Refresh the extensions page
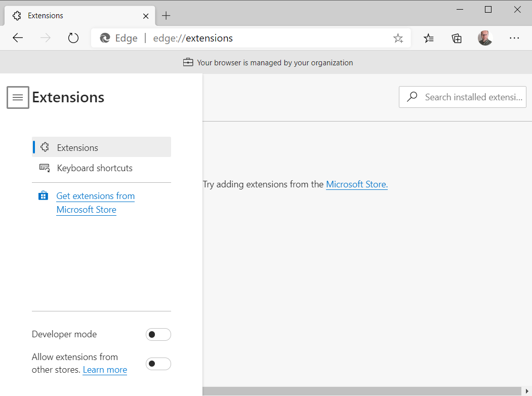The image size is (532, 396). click(x=73, y=38)
